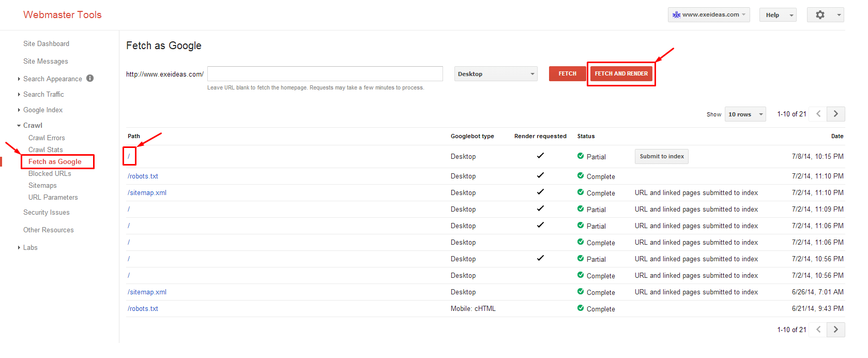868x358 pixels.
Task: Open the Desktop Googlebot type dropdown
Action: (x=496, y=74)
